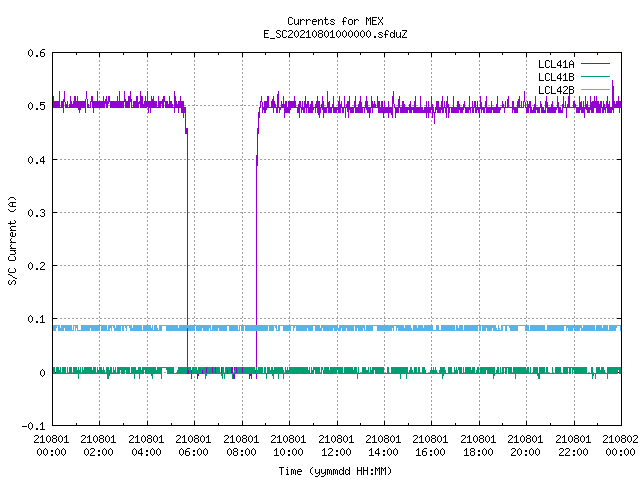Click the 0.4 y-axis tick label
The width and height of the screenshot is (640, 480).
tap(36, 160)
